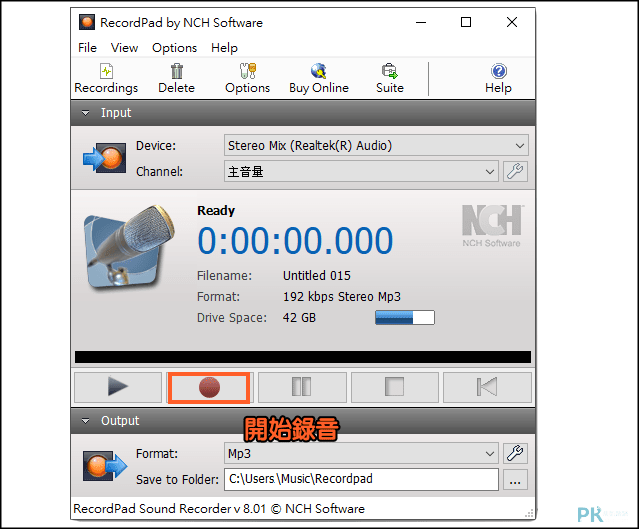
Task: Click the Input device icon
Action: (x=105, y=158)
